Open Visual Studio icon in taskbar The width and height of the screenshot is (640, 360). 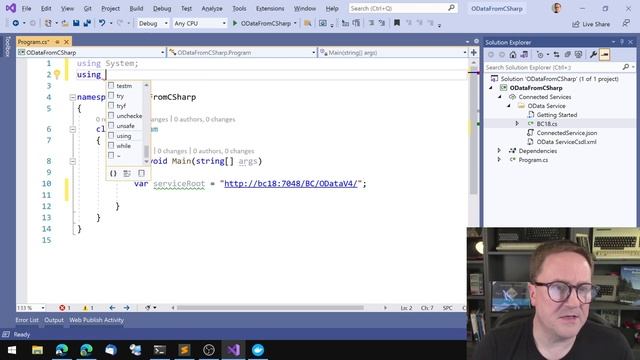tap(233, 350)
